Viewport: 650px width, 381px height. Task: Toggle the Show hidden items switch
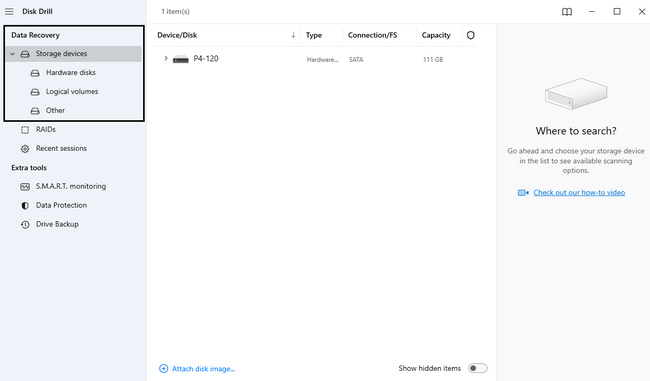point(478,368)
